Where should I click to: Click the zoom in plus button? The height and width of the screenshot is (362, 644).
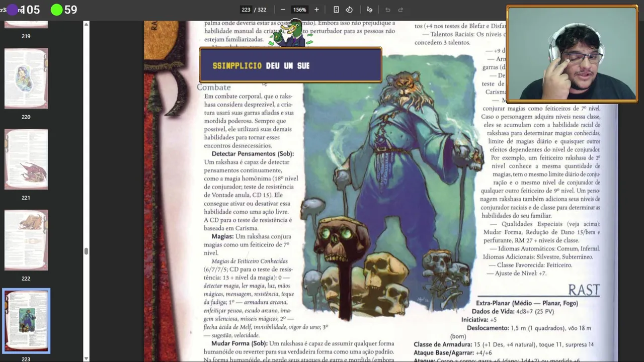point(316,10)
